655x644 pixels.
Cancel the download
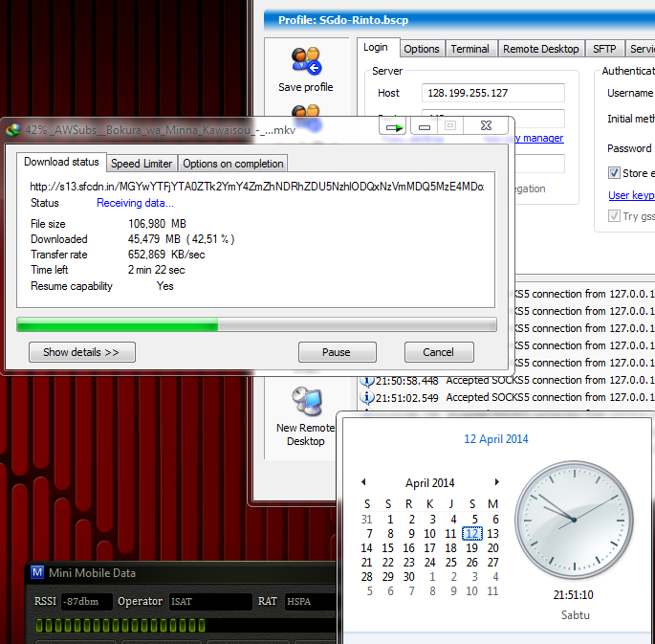tap(439, 352)
